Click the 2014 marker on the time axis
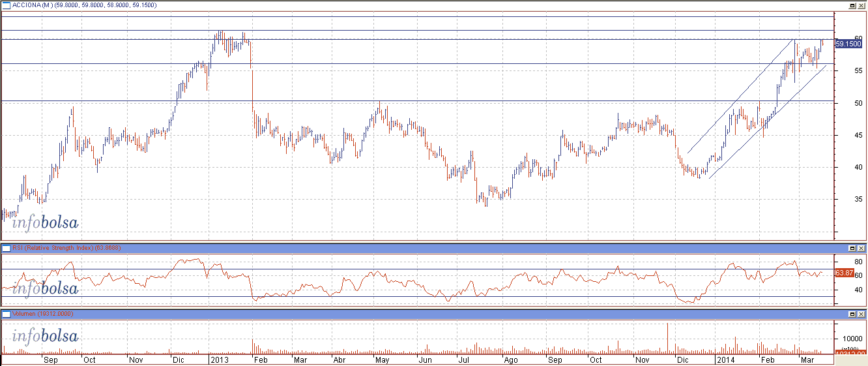Screen dimensions: 868x366 point(725,359)
